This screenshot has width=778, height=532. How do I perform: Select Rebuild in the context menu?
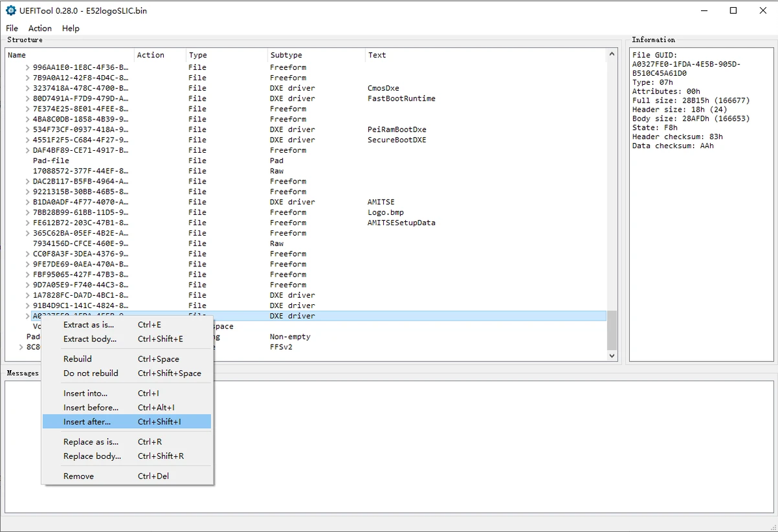click(127, 359)
